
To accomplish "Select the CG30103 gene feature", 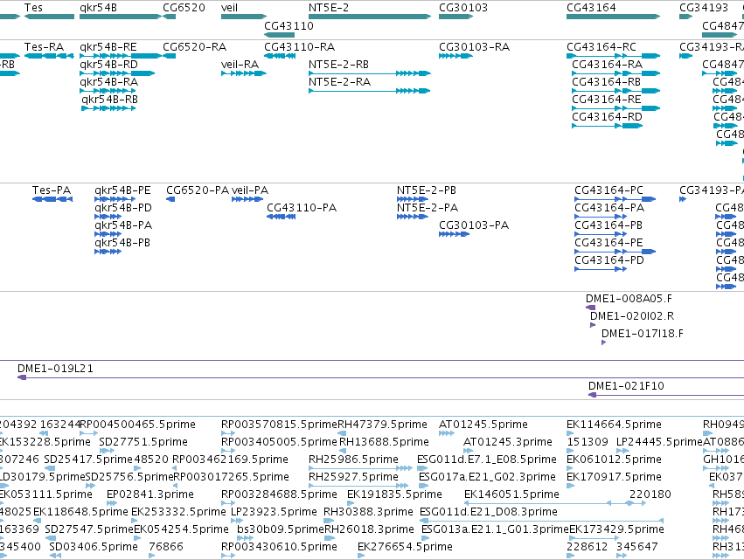I will coord(456,17).
